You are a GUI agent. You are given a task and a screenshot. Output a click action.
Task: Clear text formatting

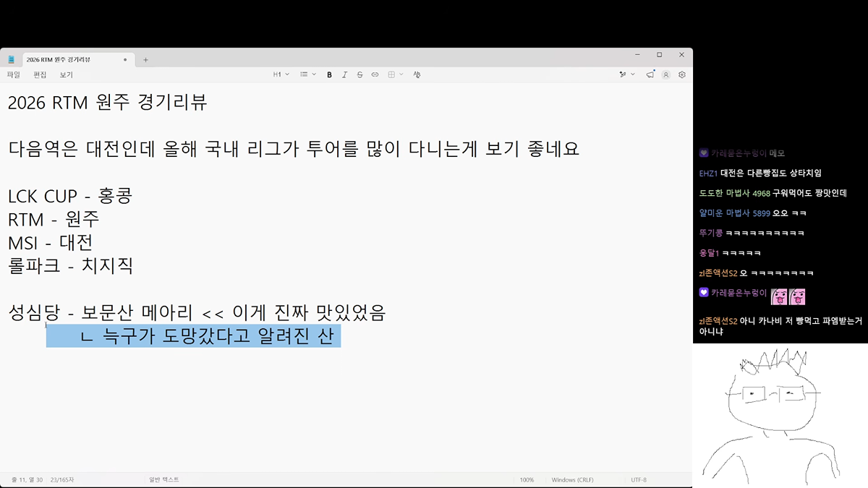417,74
